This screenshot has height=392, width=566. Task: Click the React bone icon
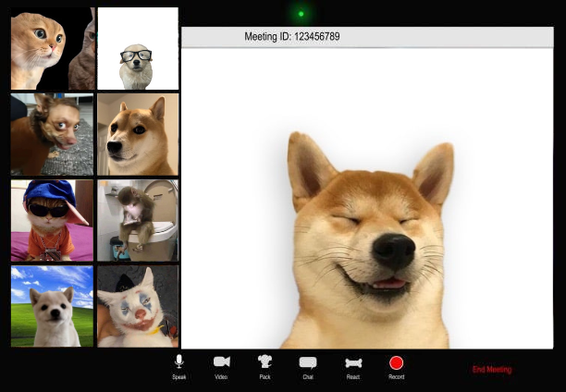pos(352,362)
